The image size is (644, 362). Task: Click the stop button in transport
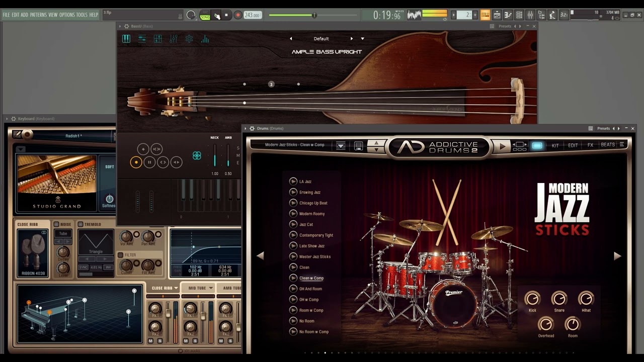226,15
